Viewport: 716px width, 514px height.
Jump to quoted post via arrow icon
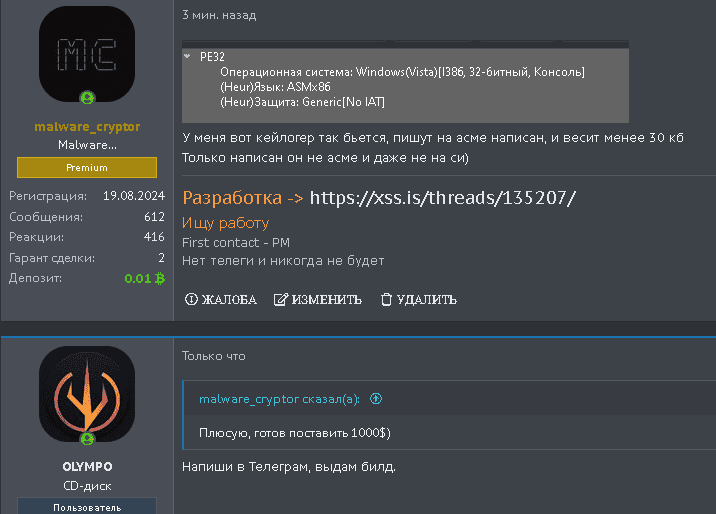pyautogui.click(x=377, y=399)
